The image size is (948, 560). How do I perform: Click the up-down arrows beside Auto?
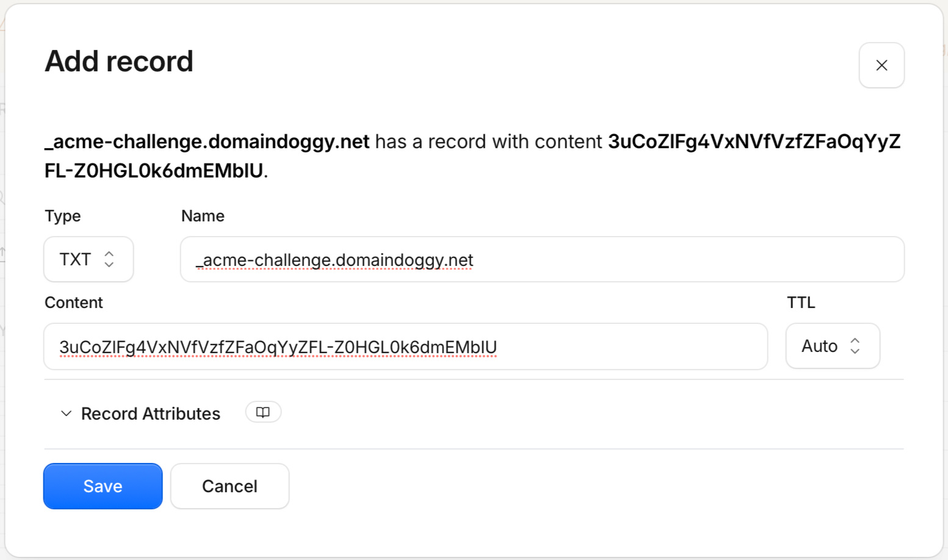click(855, 346)
